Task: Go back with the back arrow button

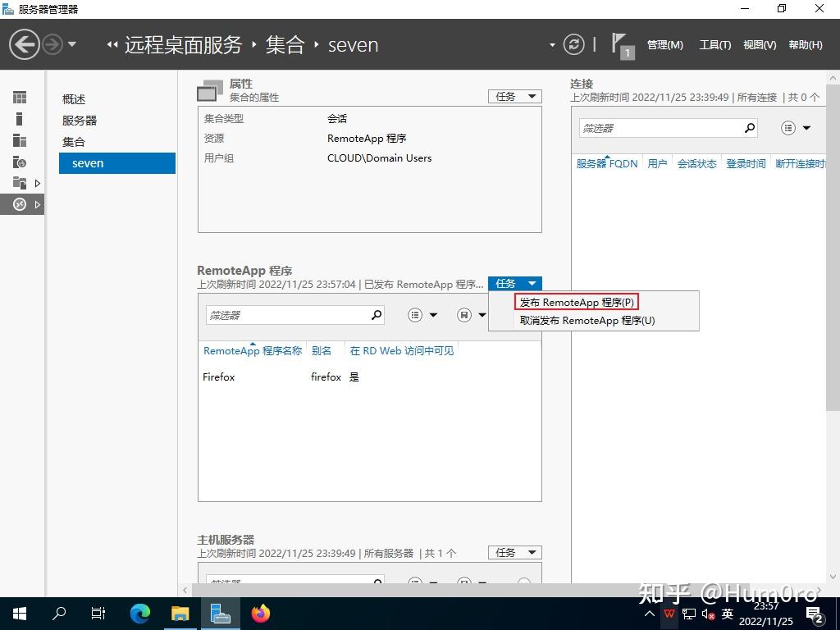Action: coord(24,44)
